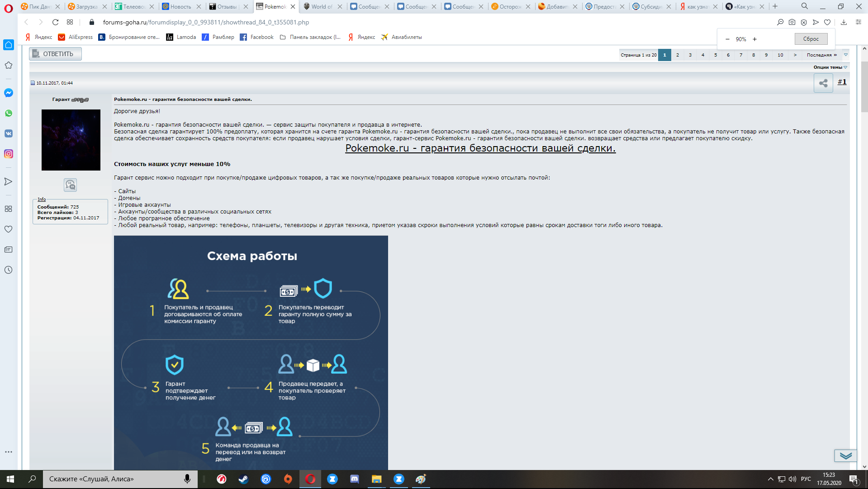Screen dimensions: 868x489
Task: Decrease page zoom with the minus button
Action: pyautogui.click(x=727, y=39)
